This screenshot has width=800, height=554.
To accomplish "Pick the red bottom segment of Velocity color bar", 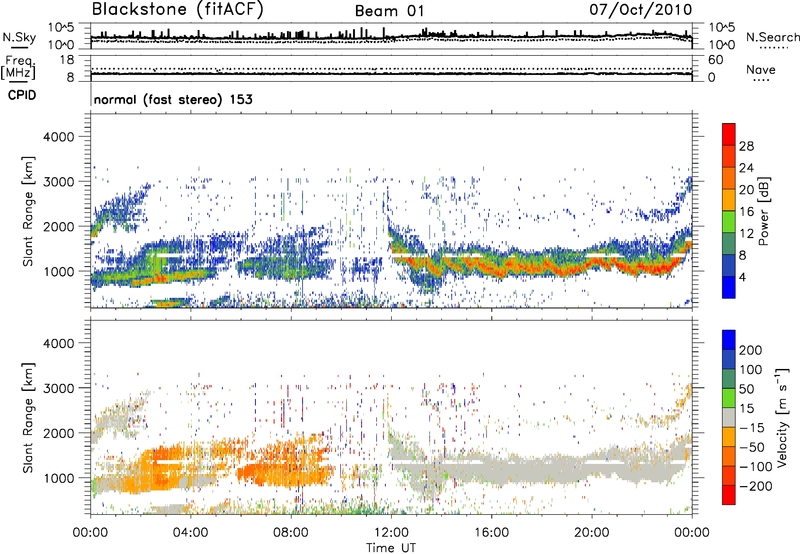I will point(729,495).
